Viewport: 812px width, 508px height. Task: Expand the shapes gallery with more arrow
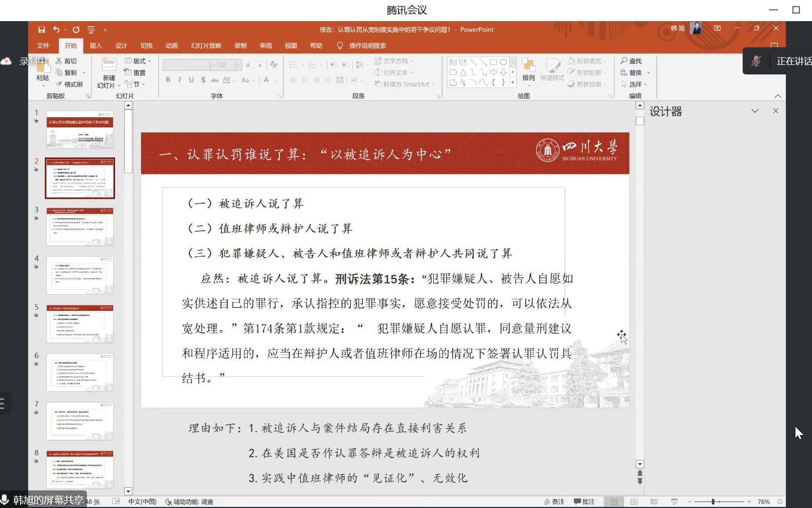pos(513,82)
